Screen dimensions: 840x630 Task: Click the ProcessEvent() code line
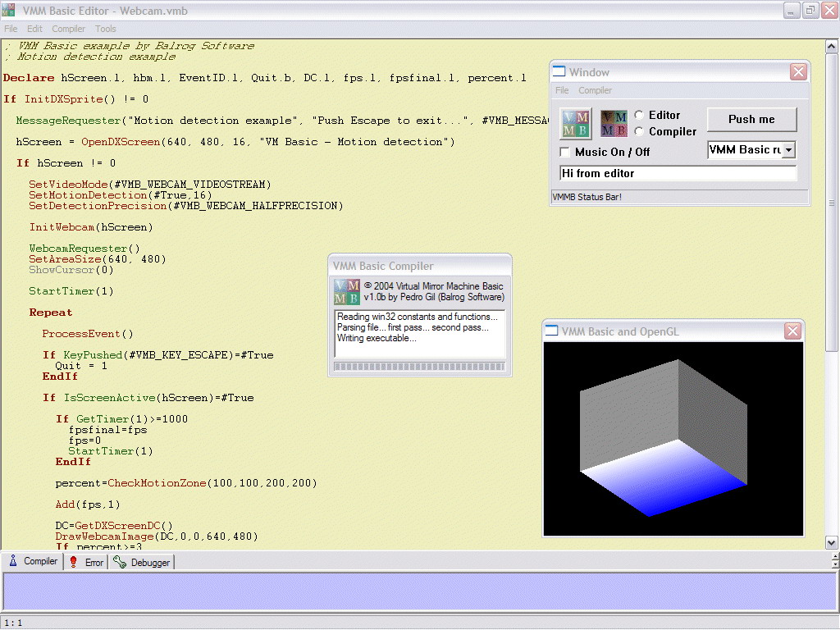87,334
